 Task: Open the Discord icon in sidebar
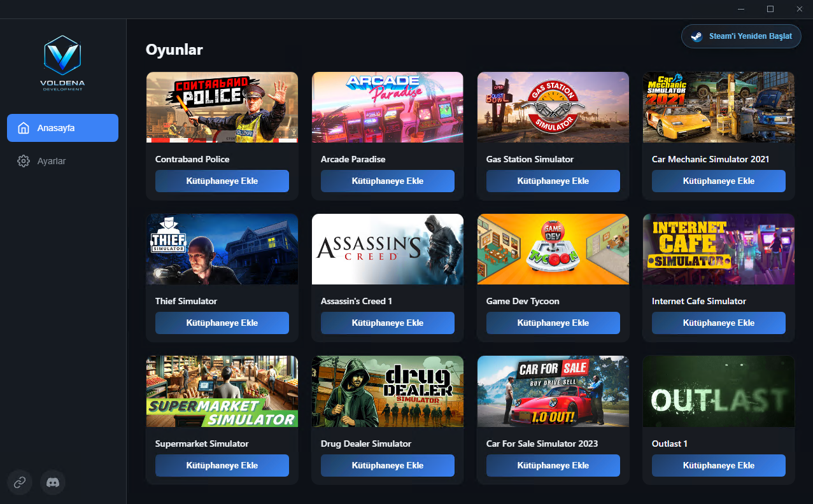pos(53,482)
